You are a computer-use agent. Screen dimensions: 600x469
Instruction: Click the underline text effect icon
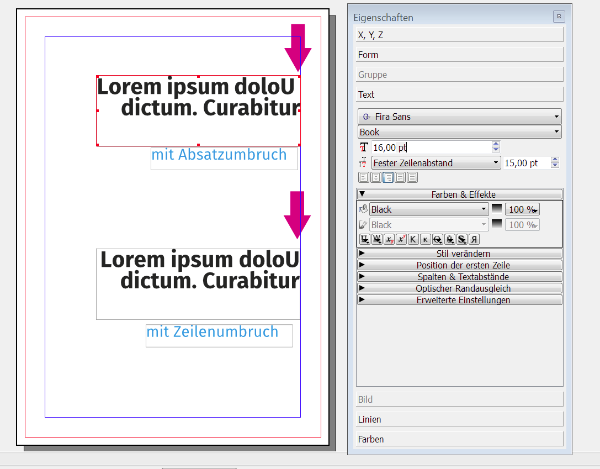[365, 240]
